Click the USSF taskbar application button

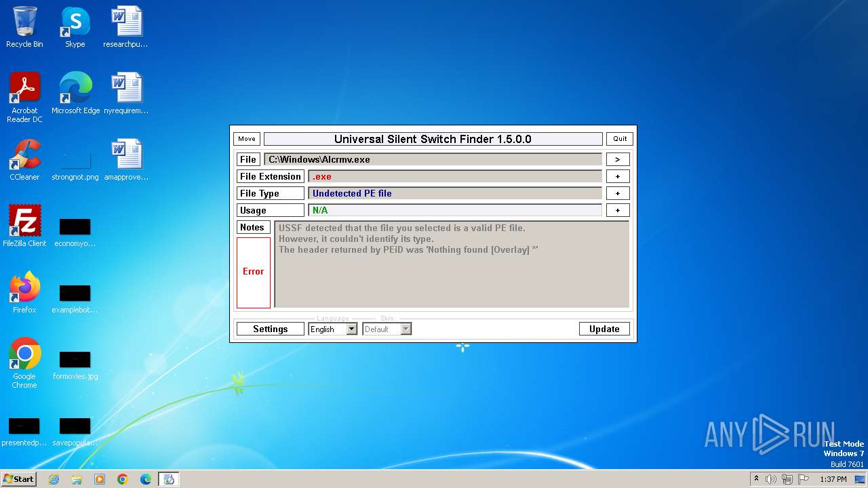(169, 479)
